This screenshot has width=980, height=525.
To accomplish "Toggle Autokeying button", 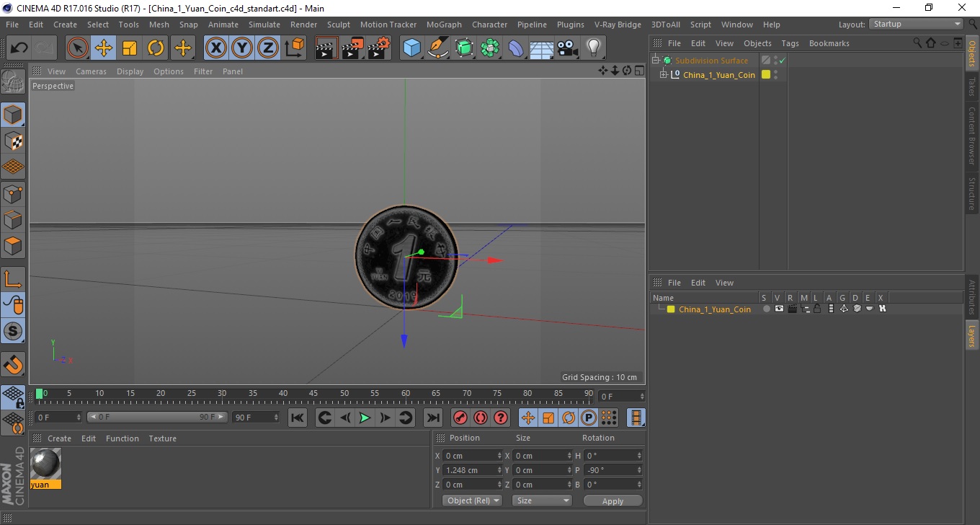I will [480, 418].
